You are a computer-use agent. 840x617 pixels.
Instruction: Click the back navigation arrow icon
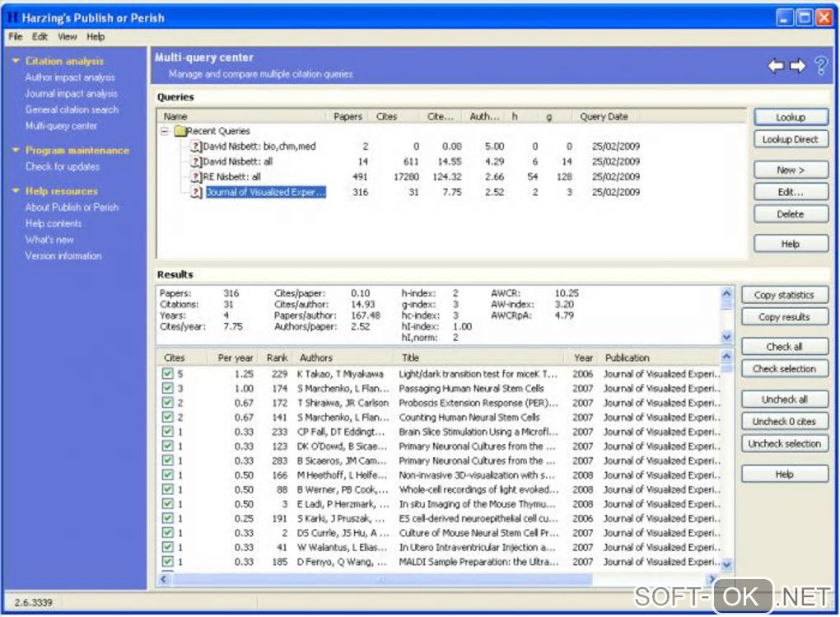click(x=775, y=66)
